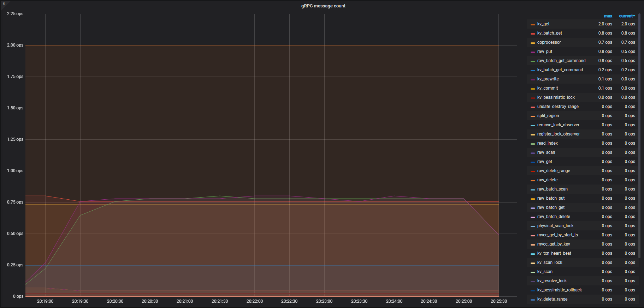Click the kv_get color swatch in legend
The width and height of the screenshot is (644, 308).
(533, 24)
